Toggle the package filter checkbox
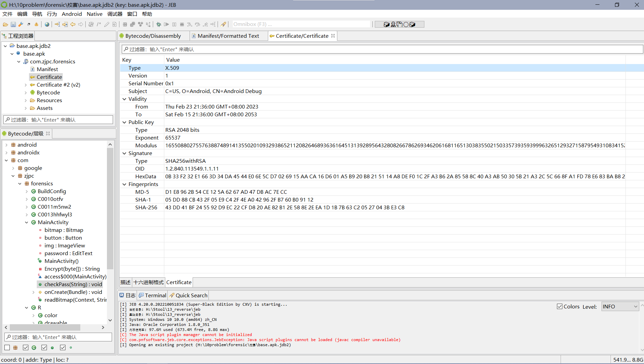The height and width of the screenshot is (364, 644). pos(7,347)
